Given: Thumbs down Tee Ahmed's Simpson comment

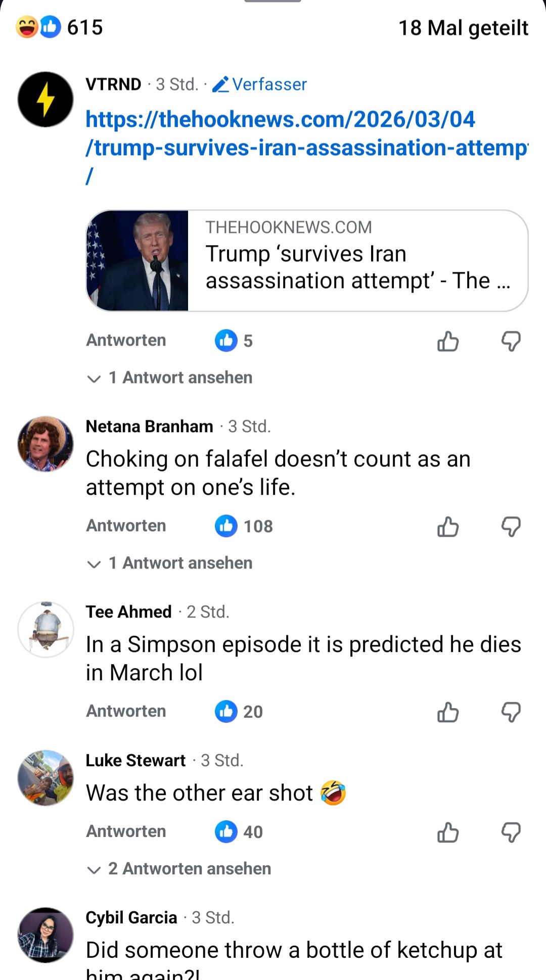Looking at the screenshot, I should (511, 713).
